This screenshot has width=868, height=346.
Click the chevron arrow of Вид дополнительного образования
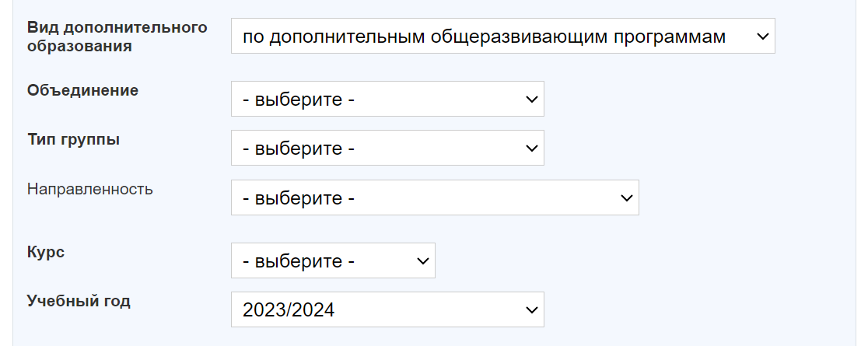(x=761, y=37)
